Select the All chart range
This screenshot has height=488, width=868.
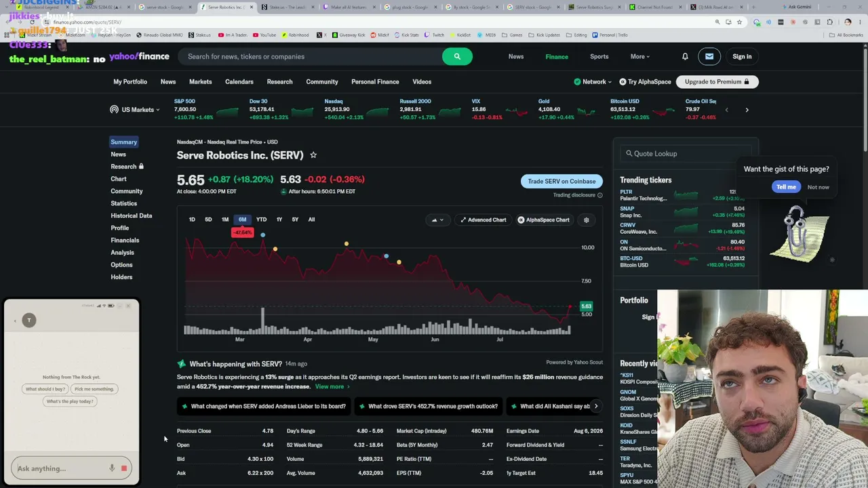click(311, 220)
